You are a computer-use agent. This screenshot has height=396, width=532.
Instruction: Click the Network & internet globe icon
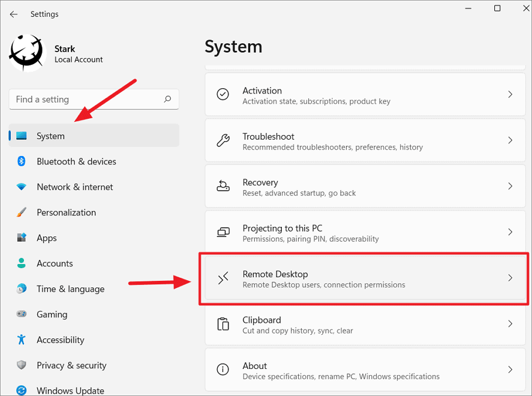click(22, 187)
